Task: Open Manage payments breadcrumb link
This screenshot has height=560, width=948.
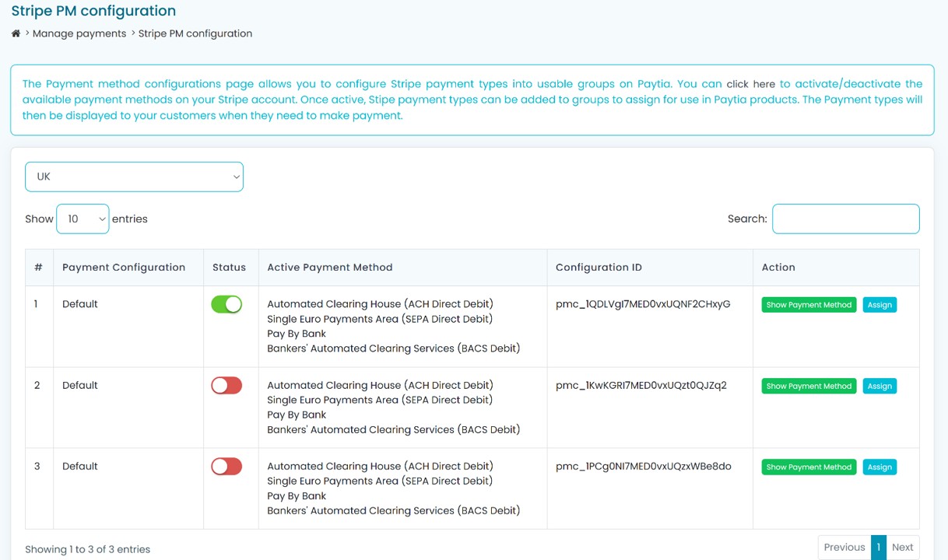Action: click(x=79, y=33)
